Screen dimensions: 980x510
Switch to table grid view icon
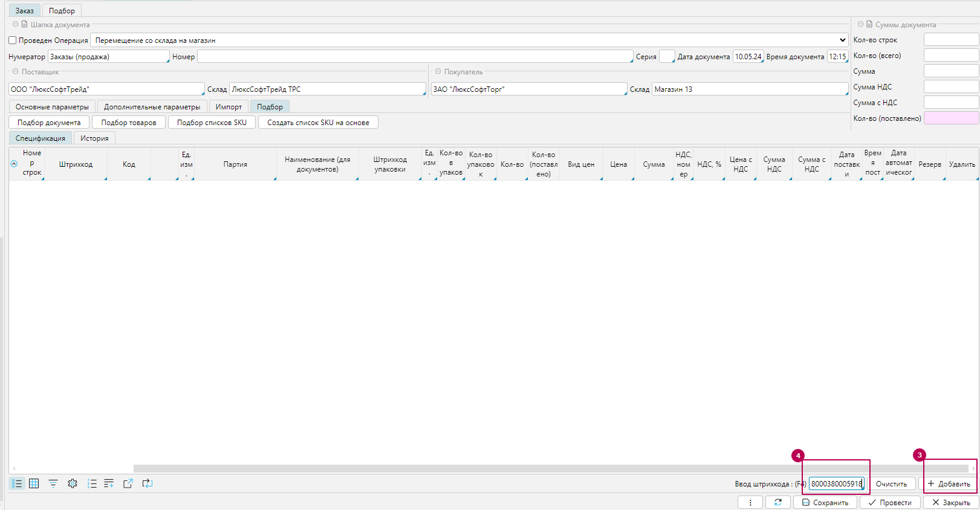point(34,483)
